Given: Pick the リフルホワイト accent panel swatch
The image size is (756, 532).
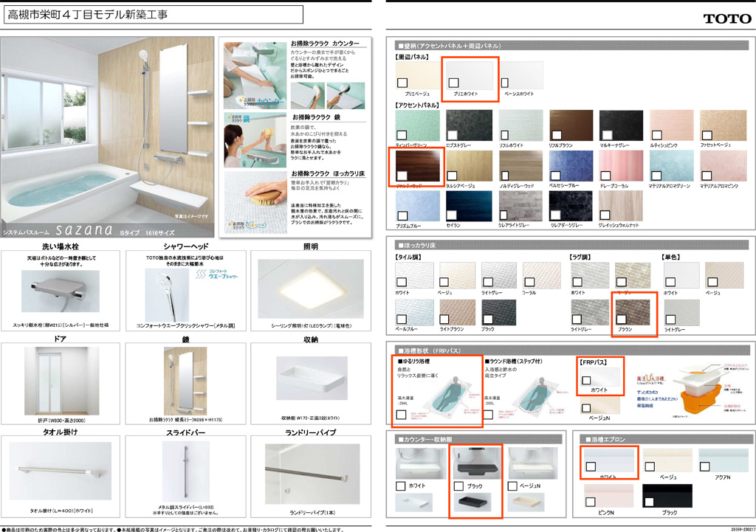Looking at the screenshot, I should (x=520, y=125).
